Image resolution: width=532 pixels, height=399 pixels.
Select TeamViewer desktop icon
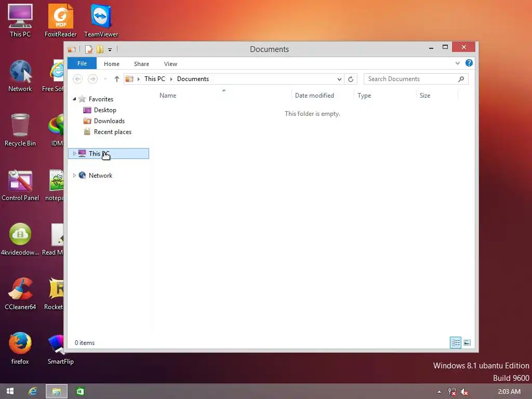point(101,21)
